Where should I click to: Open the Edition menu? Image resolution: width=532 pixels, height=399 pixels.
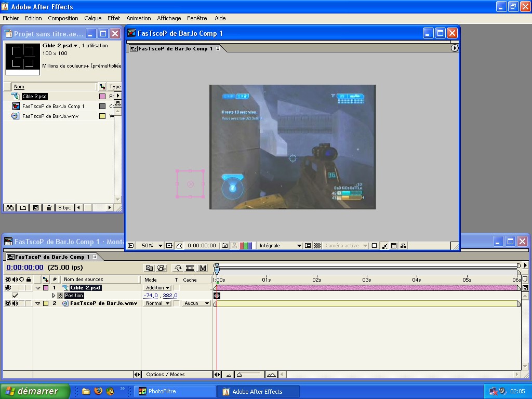coord(33,18)
